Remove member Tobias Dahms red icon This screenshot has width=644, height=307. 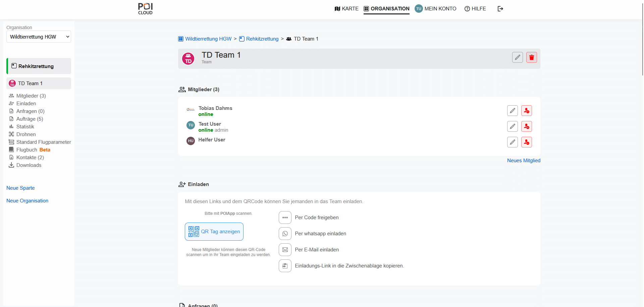coord(527,111)
